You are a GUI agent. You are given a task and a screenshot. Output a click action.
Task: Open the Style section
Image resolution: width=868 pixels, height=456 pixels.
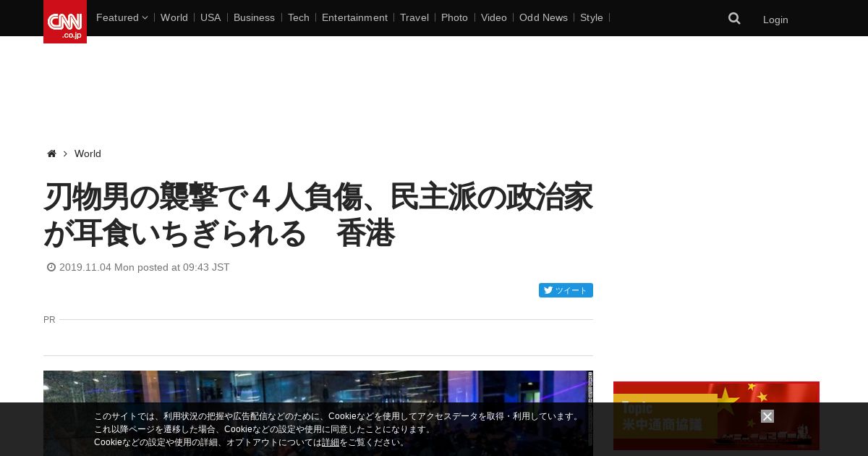click(x=592, y=17)
